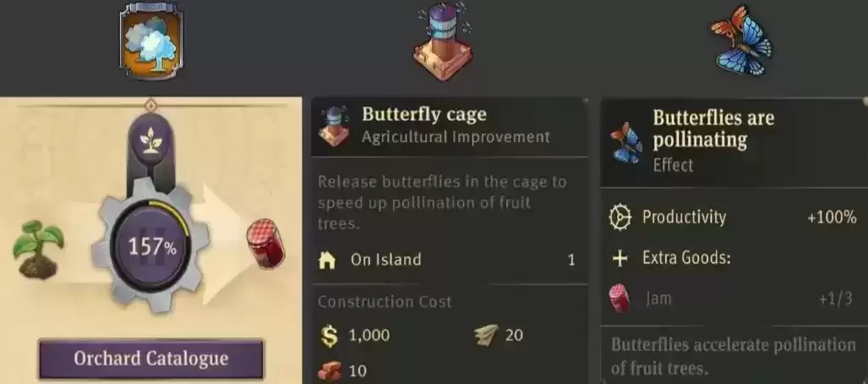The height and width of the screenshot is (384, 868).
Task: Click the house icon next to On Island
Action: click(x=328, y=260)
